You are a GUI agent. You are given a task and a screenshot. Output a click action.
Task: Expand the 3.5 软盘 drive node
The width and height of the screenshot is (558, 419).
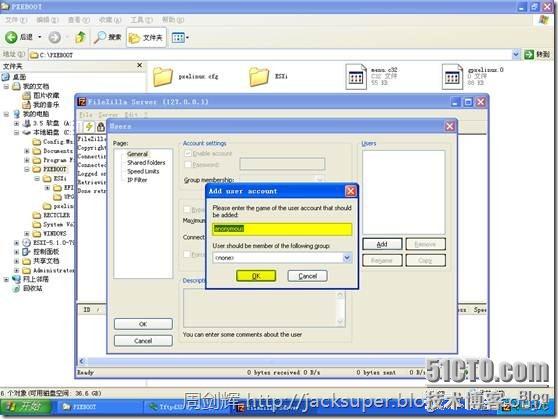pos(16,123)
